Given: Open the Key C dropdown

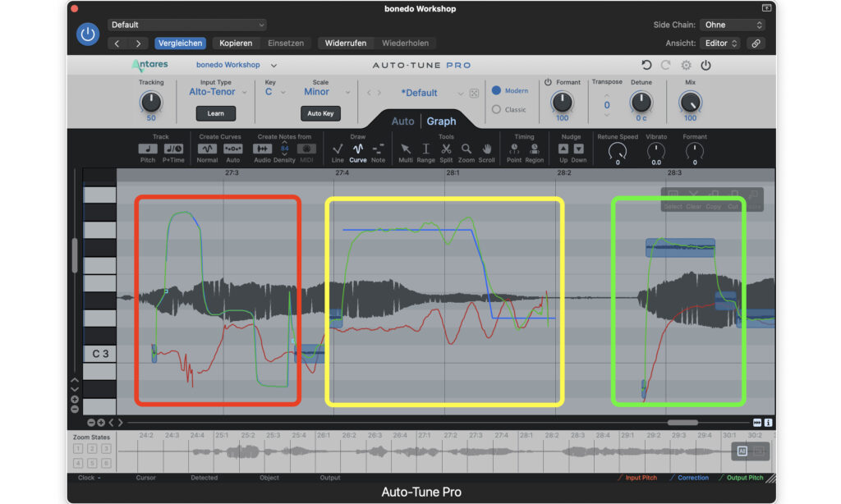Looking at the screenshot, I should point(275,92).
